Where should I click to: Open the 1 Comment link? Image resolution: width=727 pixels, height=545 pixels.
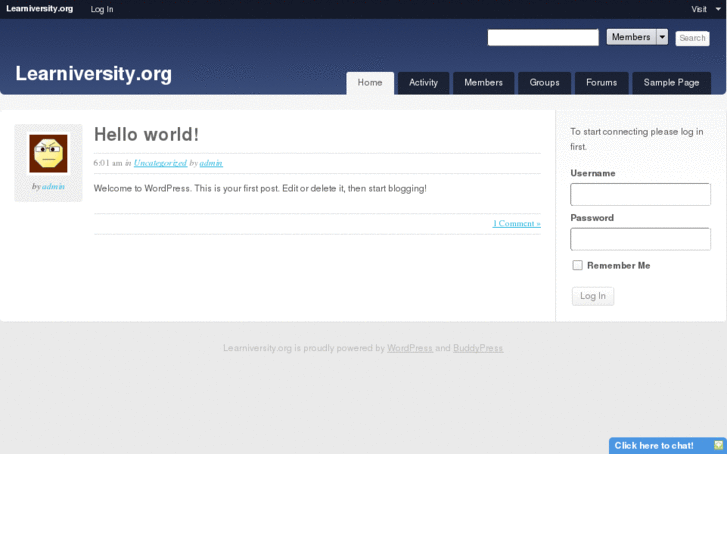point(517,224)
